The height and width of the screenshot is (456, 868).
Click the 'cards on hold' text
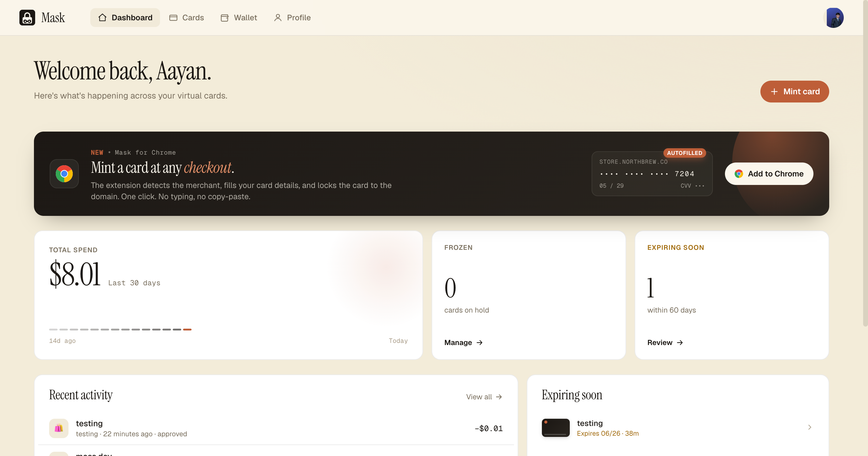point(466,310)
